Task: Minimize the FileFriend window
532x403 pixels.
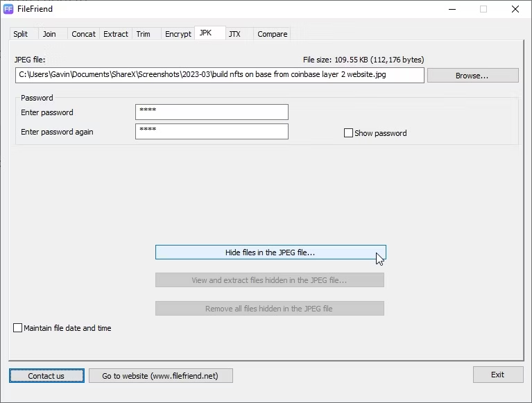Action: click(x=452, y=9)
